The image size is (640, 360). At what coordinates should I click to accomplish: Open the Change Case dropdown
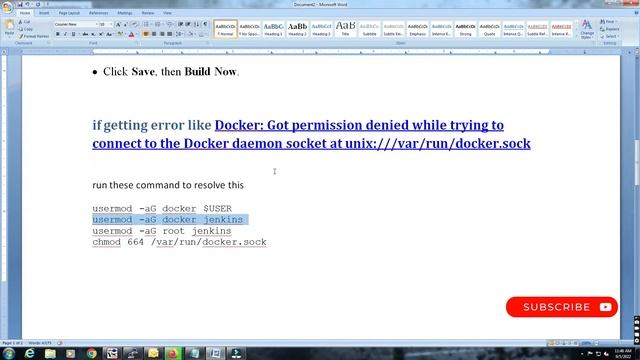109,34
